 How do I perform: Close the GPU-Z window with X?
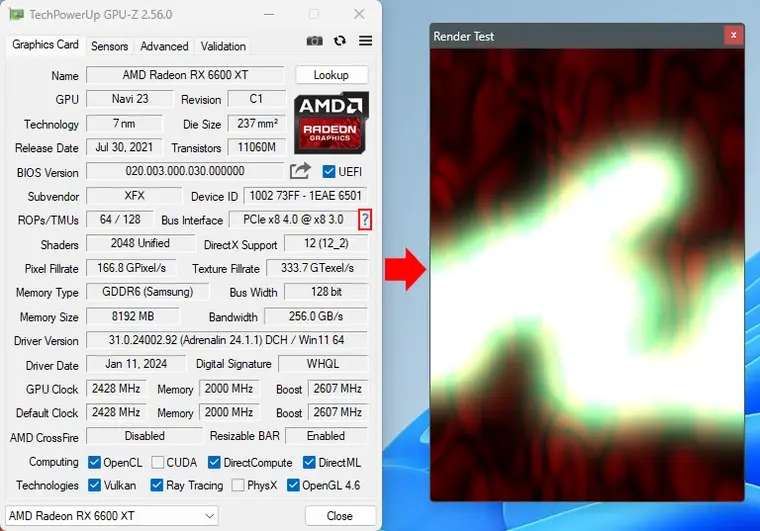[359, 14]
